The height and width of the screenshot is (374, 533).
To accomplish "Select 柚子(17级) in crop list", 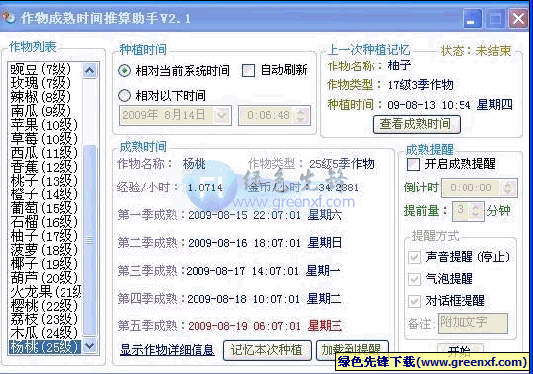I will pos(44,236).
